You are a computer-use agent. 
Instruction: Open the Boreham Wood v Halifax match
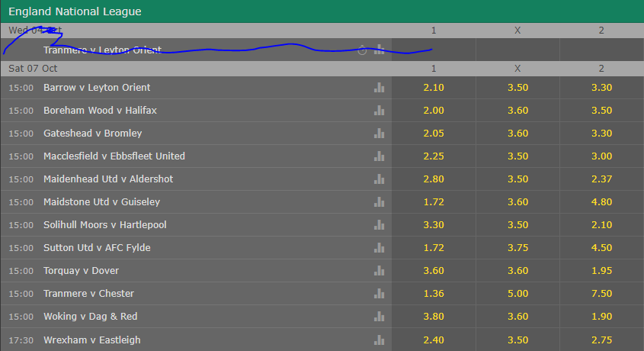(100, 111)
